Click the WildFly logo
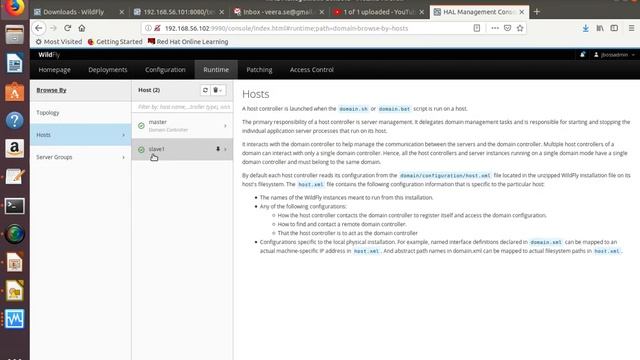The width and height of the screenshot is (640, 360). 49,55
